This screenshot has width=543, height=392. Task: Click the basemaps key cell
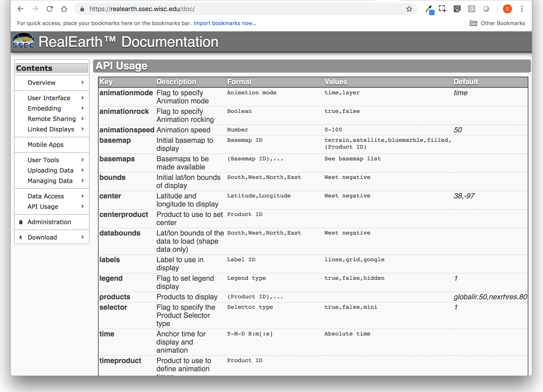(x=117, y=159)
